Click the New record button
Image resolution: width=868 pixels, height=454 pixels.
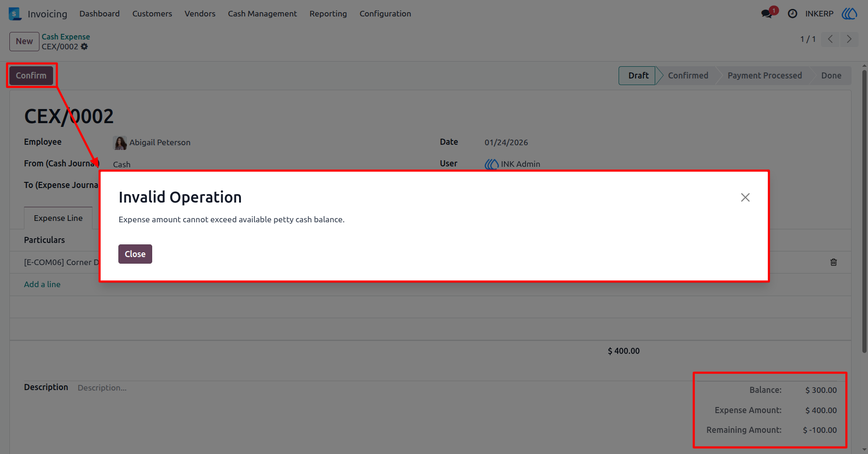coord(24,41)
